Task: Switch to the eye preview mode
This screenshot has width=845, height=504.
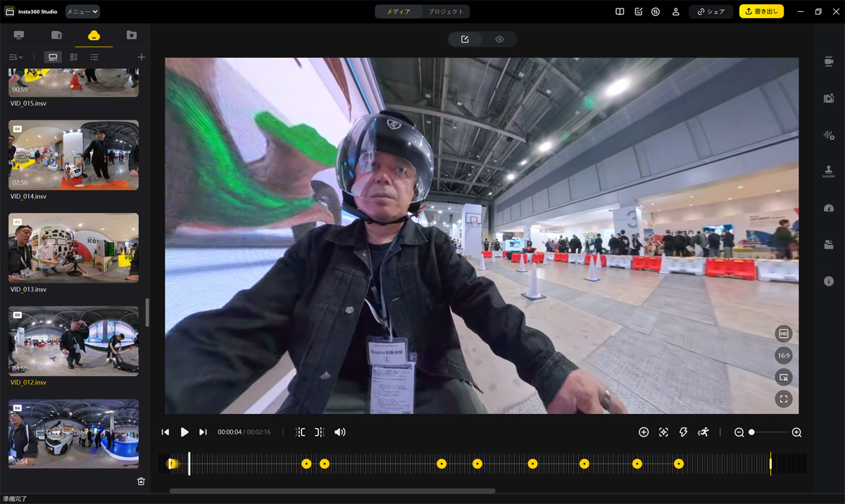Action: click(x=499, y=39)
